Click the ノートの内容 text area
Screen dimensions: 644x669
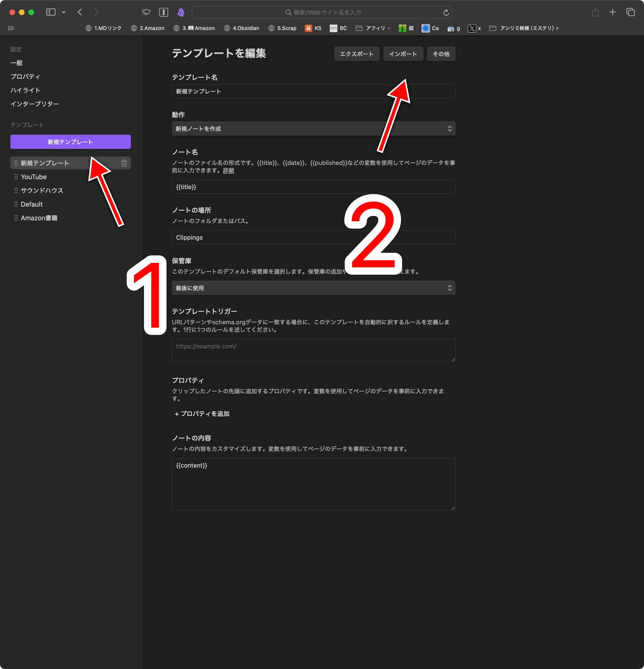click(313, 484)
